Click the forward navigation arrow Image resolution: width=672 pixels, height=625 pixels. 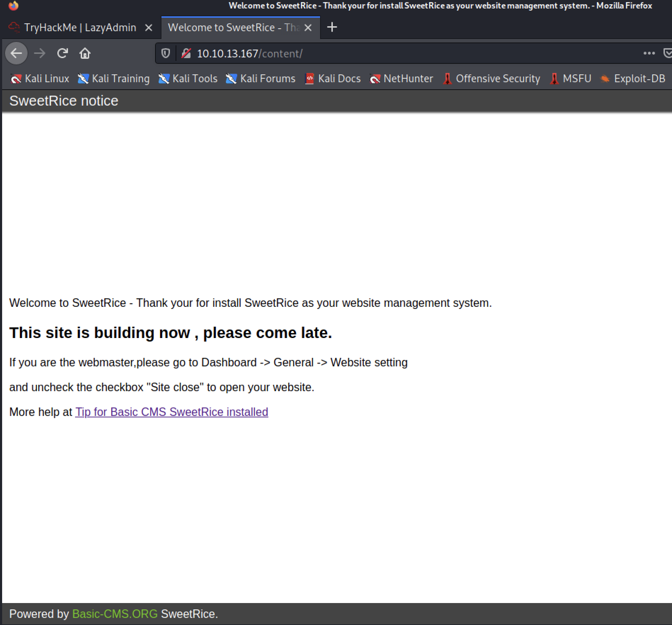40,54
